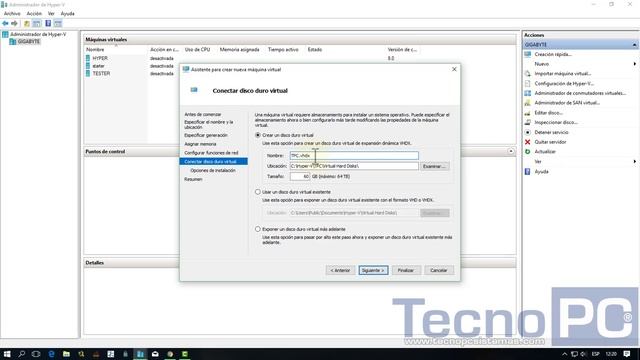Click the Configuración de Hyper-V icon
The image size is (640, 360).
[x=527, y=84]
